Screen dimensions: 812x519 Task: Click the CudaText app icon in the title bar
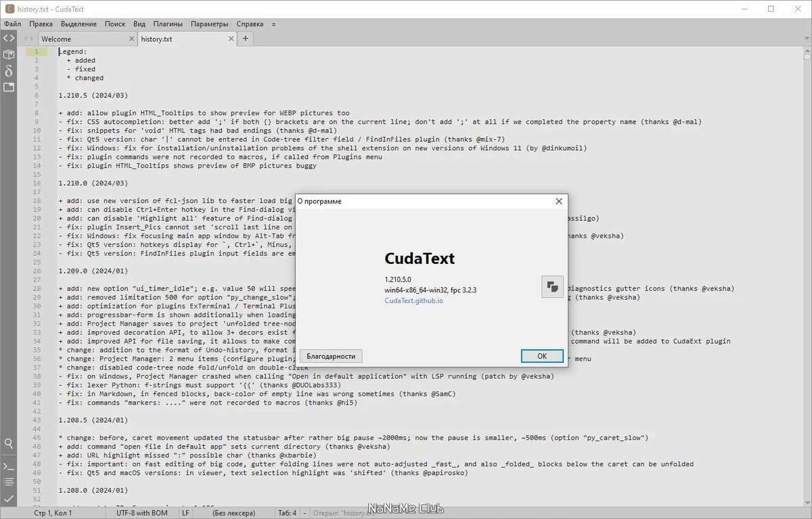point(9,9)
